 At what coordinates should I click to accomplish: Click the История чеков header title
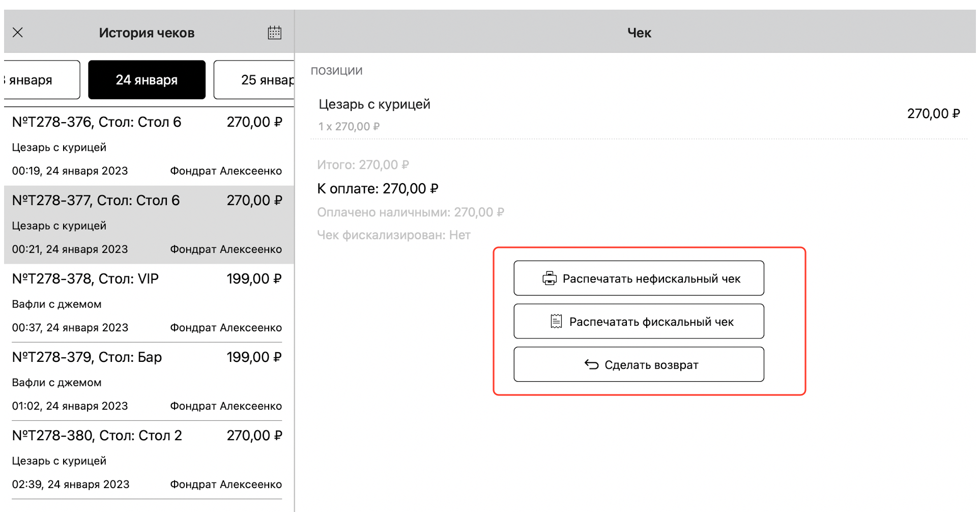pyautogui.click(x=147, y=33)
